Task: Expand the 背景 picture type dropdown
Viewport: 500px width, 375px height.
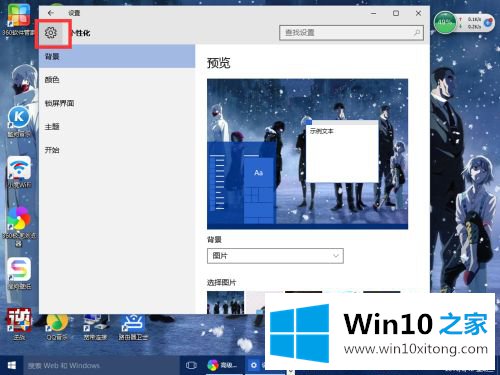Action: [275, 256]
